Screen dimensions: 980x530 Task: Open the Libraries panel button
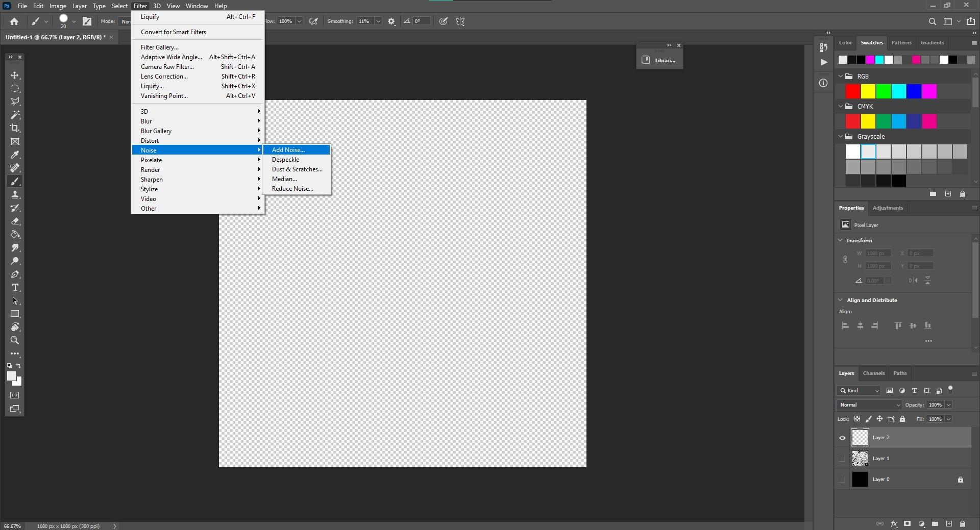(x=659, y=60)
